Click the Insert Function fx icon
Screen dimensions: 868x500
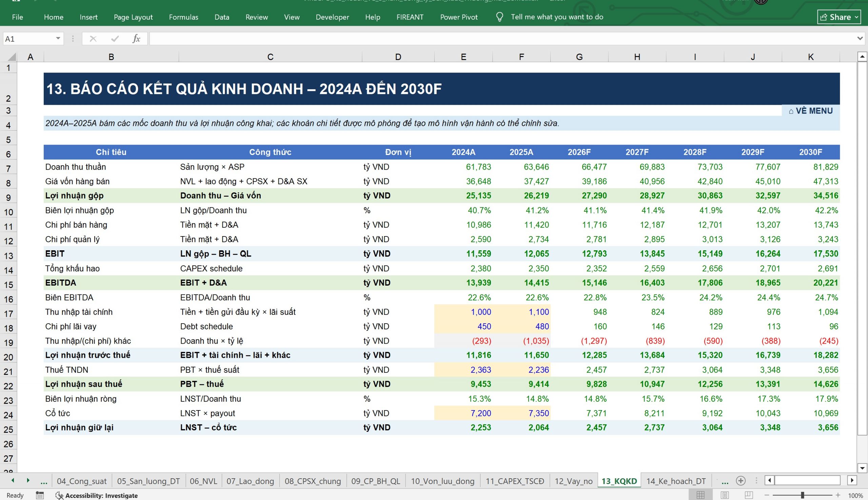tap(136, 38)
